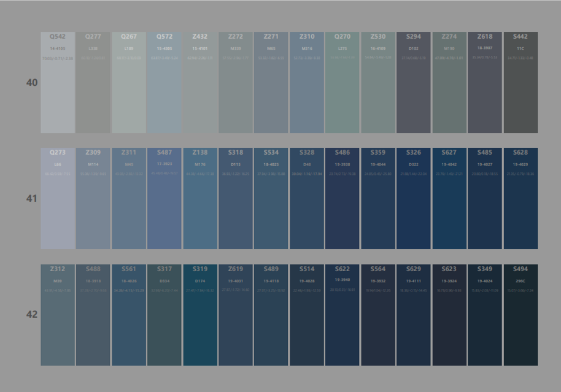Click the row 40 number label
Image resolution: width=561 pixels, height=392 pixels.
(x=32, y=83)
